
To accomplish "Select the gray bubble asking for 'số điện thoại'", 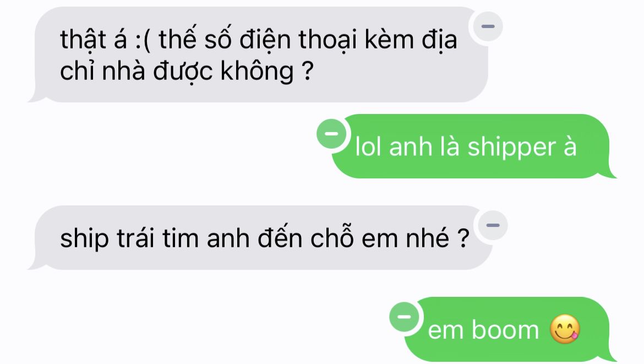I will [x=258, y=55].
